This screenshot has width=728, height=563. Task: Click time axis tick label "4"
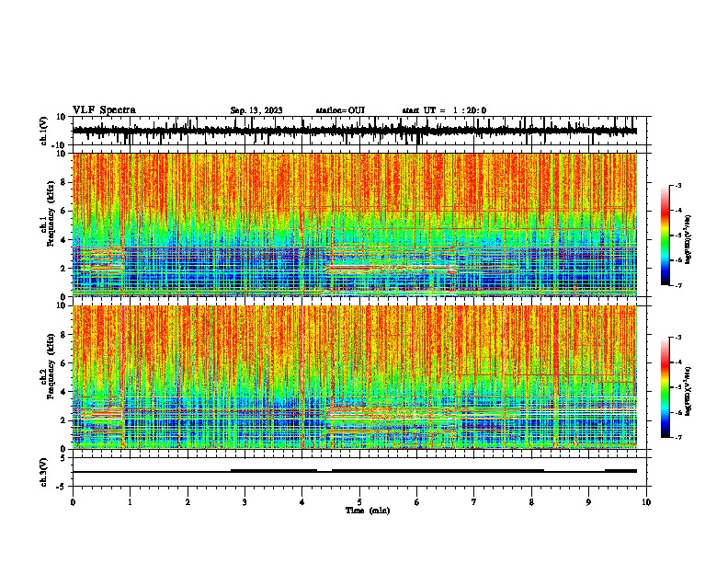click(x=302, y=502)
